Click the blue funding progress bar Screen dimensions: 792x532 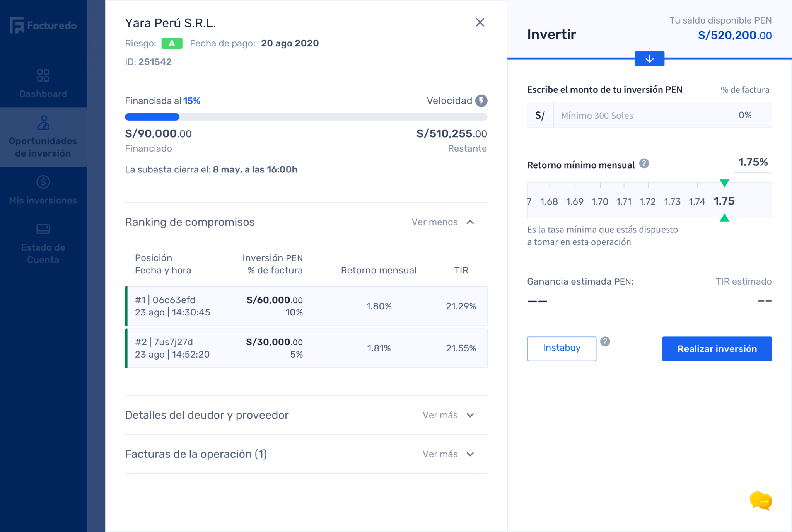pos(152,117)
